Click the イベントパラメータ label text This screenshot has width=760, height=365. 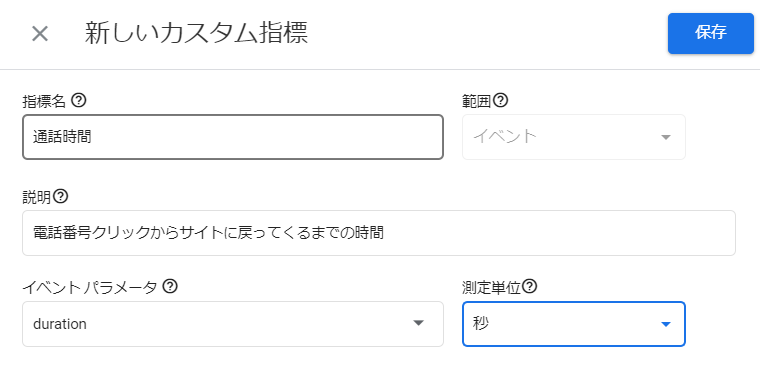pos(90,287)
